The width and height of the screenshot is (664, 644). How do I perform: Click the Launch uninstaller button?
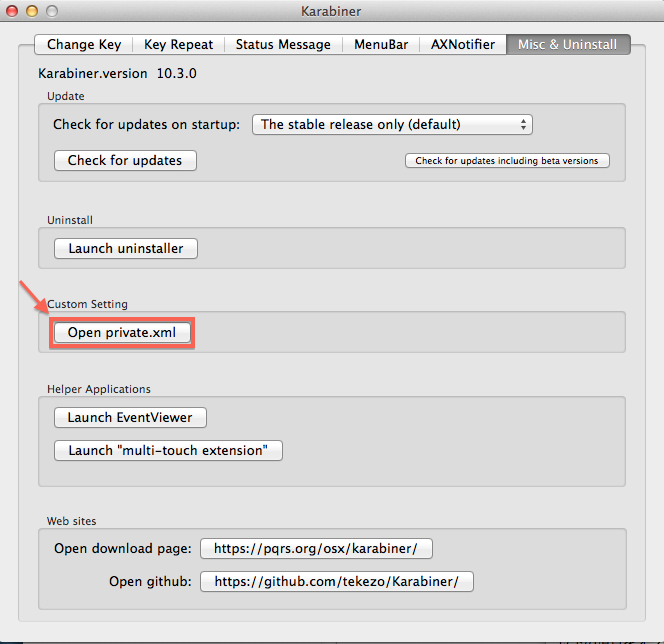(126, 249)
